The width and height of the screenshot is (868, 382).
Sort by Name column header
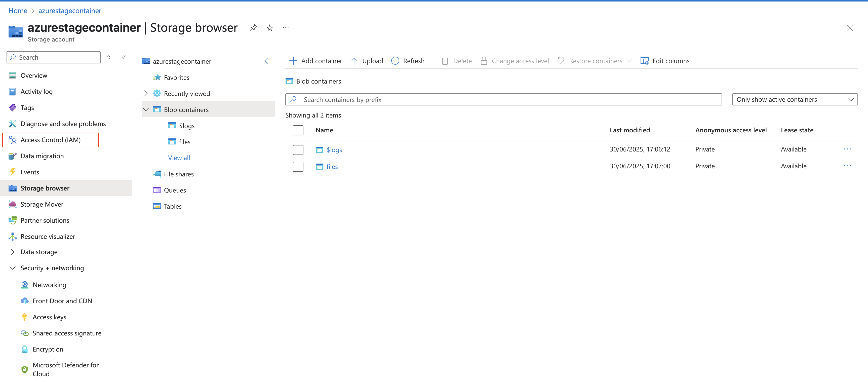(324, 130)
